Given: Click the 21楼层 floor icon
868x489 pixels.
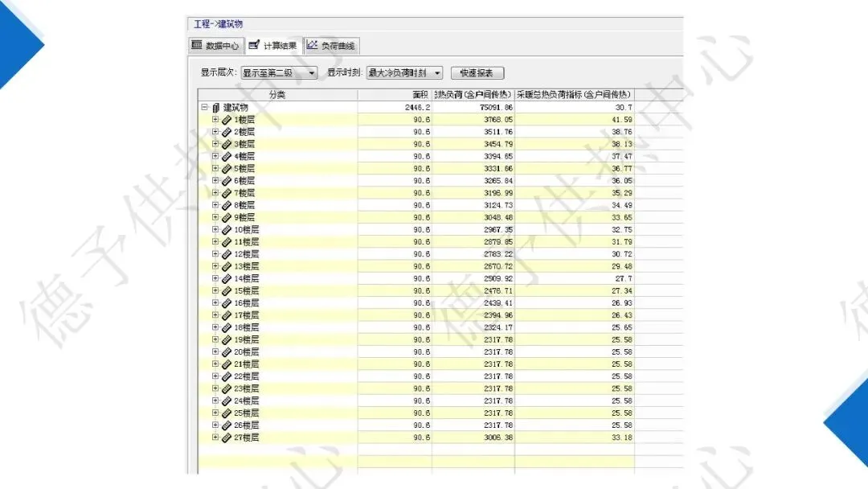Looking at the screenshot, I should coord(227,364).
